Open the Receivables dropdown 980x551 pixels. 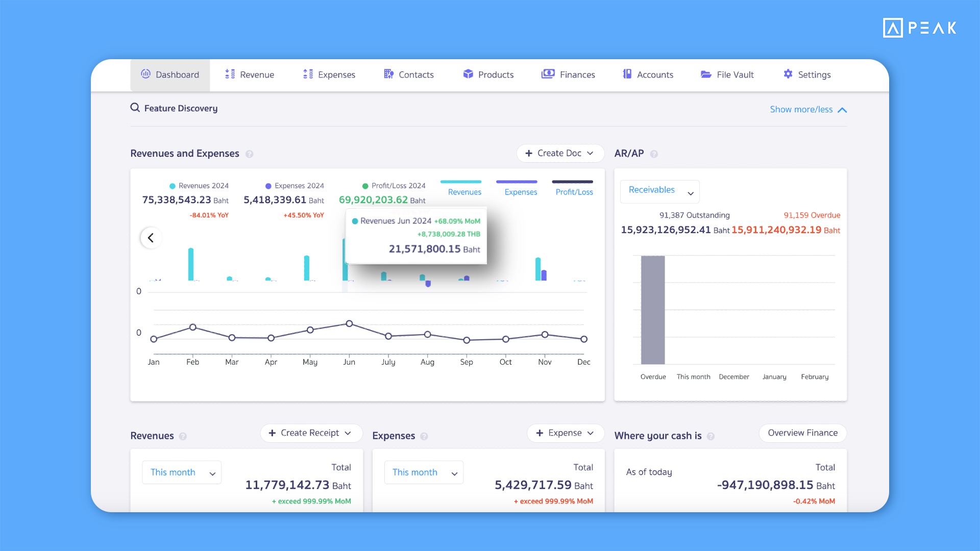(659, 191)
